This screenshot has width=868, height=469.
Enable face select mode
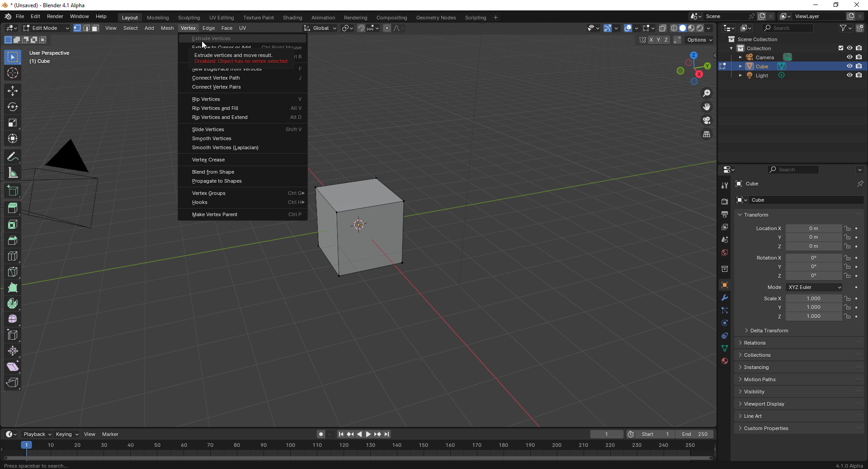tap(95, 28)
